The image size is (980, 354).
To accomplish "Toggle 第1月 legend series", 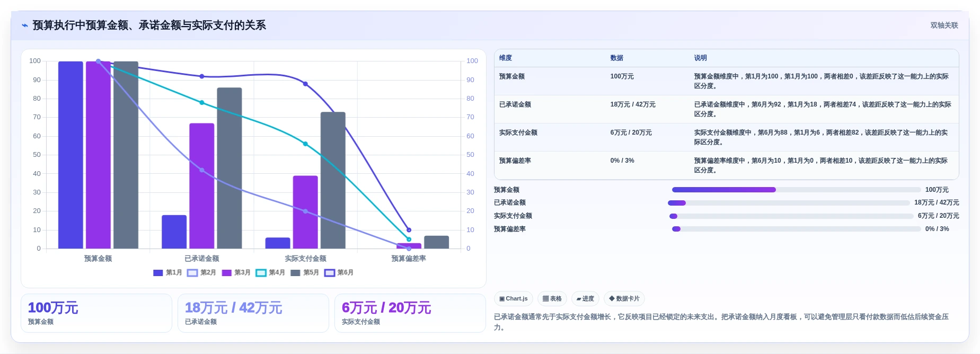I will [x=167, y=272].
